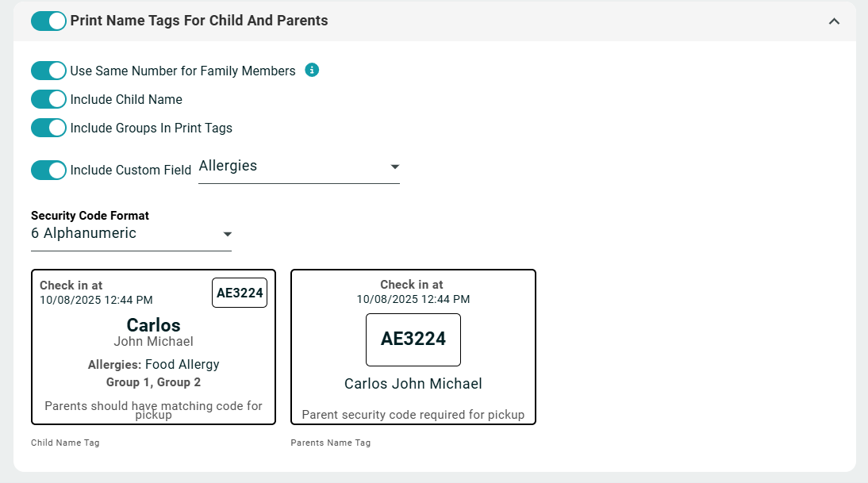Click the Parent security code required text
The height and width of the screenshot is (483, 868).
tap(413, 415)
